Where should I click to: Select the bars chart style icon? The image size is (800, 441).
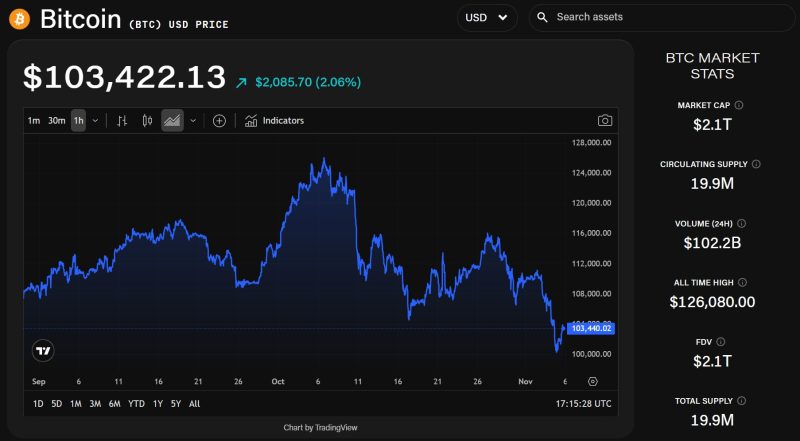click(x=122, y=121)
